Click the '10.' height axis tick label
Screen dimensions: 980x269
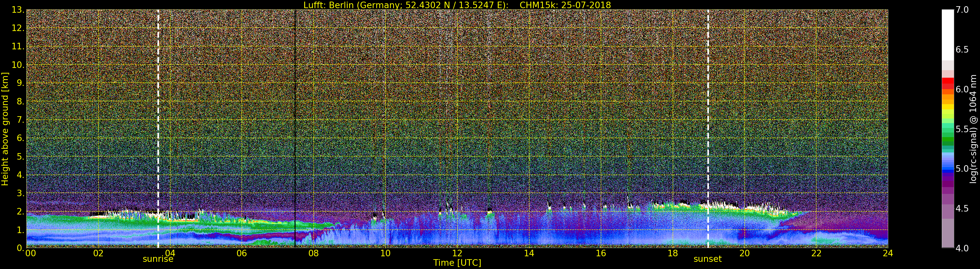18,65
